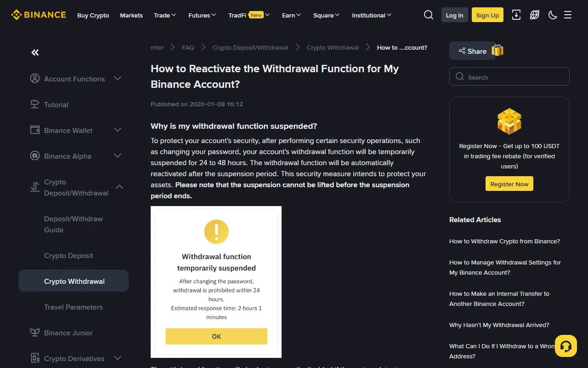The height and width of the screenshot is (368, 588).
Task: Collapse the sidebar with double-arrow icon
Action: click(x=35, y=52)
